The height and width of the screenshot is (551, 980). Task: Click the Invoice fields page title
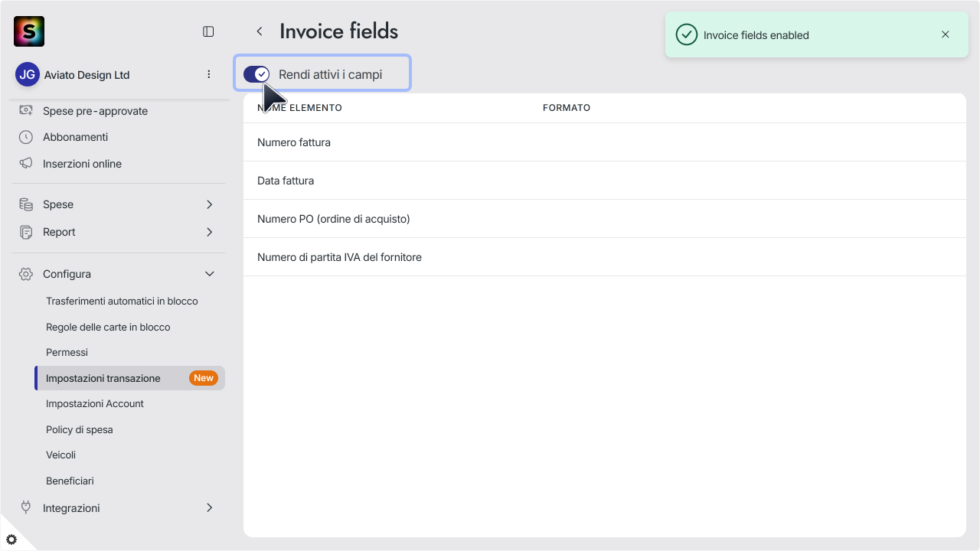338,31
